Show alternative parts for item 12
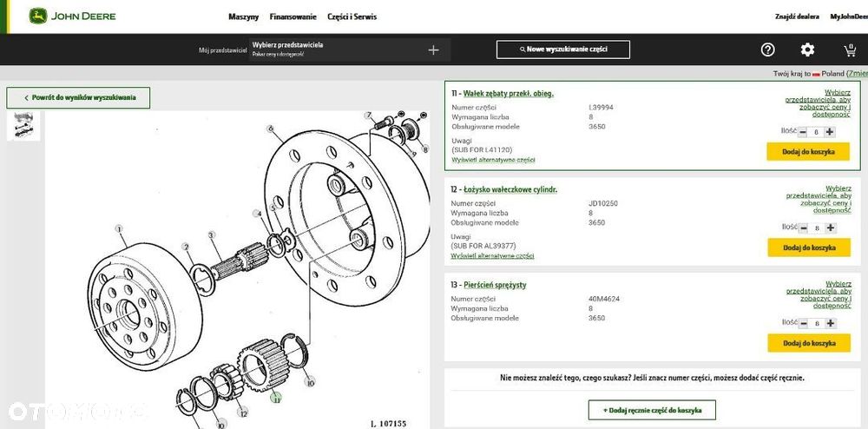Screen dimensions: 868x429 coord(493,255)
